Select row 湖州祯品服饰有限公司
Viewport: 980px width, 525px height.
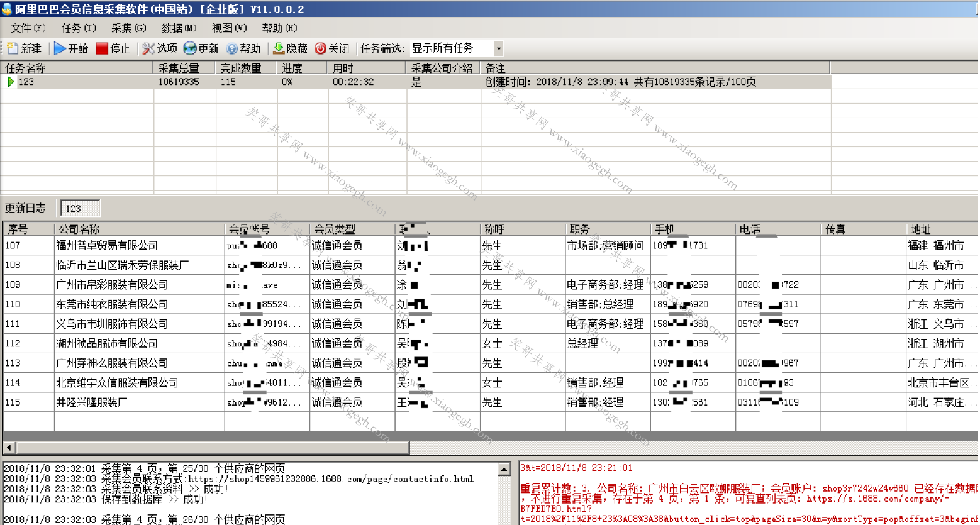[x=491, y=343]
